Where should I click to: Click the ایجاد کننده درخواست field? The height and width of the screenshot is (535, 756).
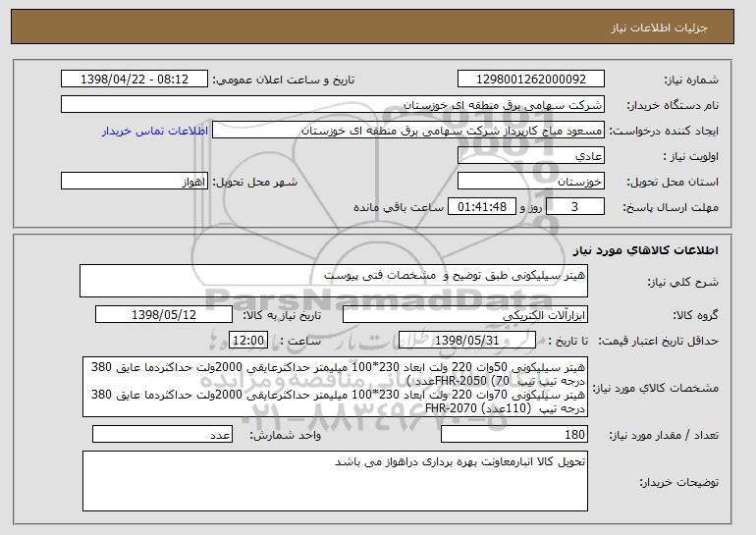pos(409,131)
